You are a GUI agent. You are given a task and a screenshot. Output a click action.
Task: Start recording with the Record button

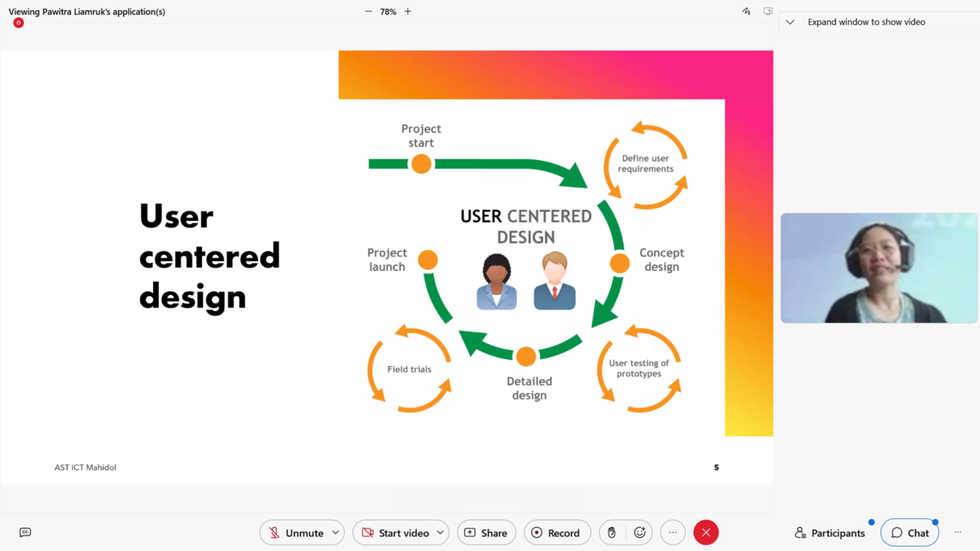coord(556,533)
